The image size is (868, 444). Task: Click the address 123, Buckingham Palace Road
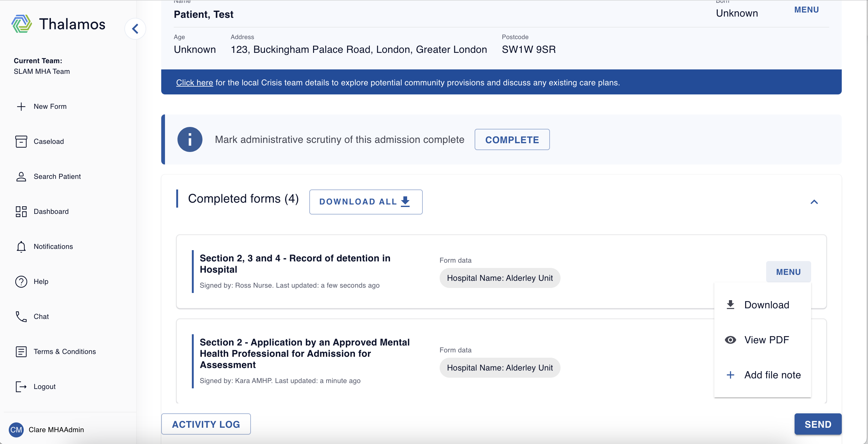pyautogui.click(x=358, y=49)
